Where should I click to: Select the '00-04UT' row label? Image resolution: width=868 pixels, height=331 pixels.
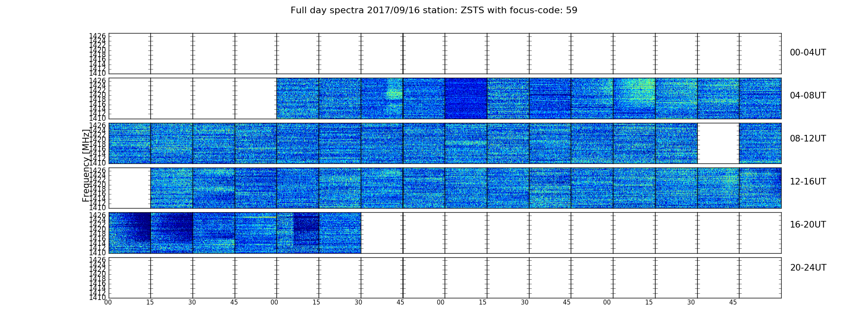point(808,53)
